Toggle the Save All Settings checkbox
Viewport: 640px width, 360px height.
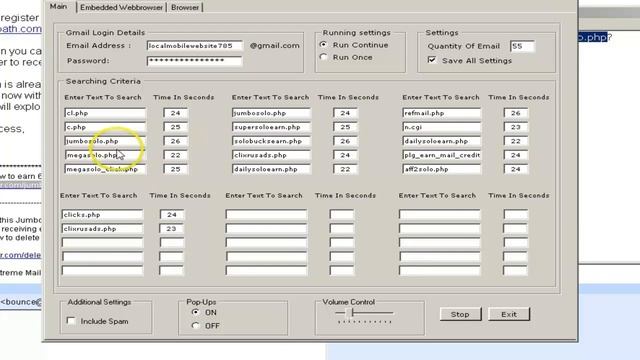[432, 60]
